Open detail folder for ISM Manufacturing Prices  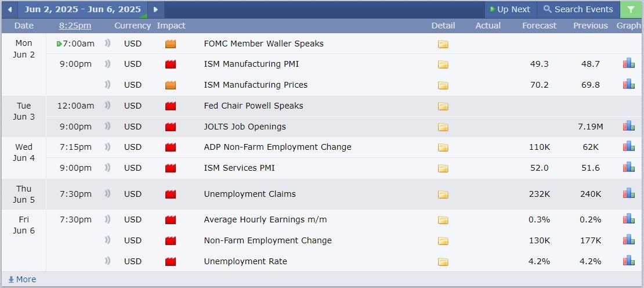click(443, 85)
